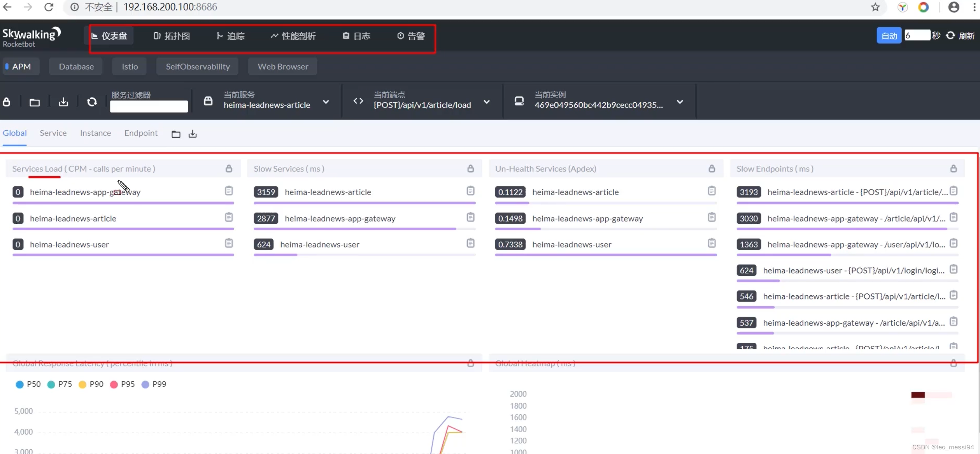
Task: Toggle lock on Slow Services panel
Action: pos(470,168)
